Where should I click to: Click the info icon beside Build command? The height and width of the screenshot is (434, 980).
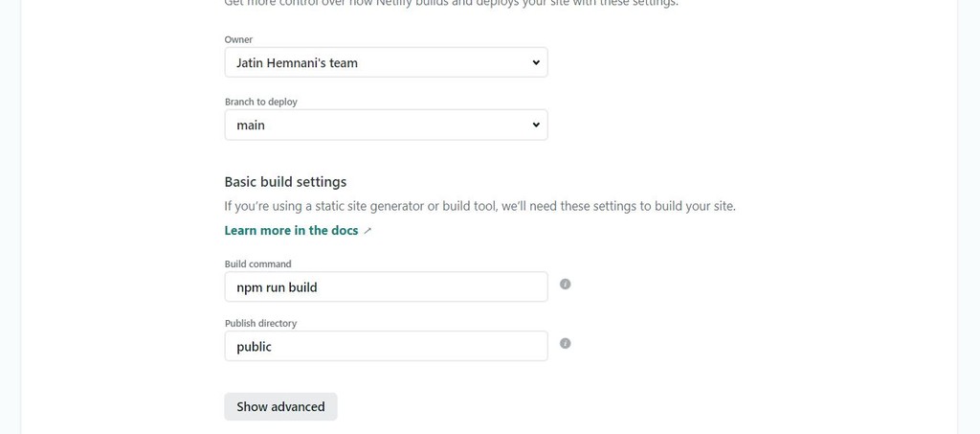click(565, 285)
